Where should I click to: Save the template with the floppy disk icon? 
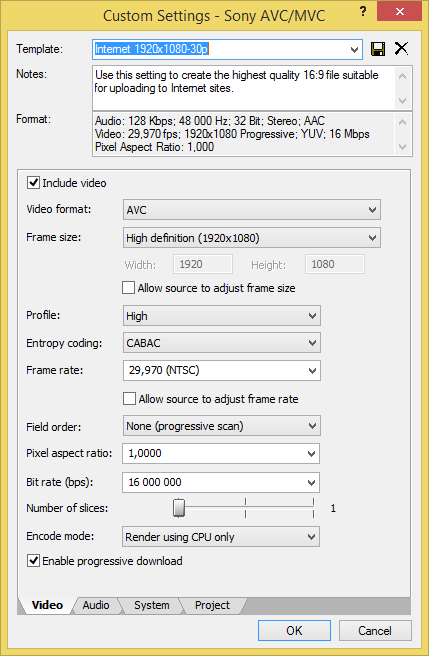(x=378, y=49)
